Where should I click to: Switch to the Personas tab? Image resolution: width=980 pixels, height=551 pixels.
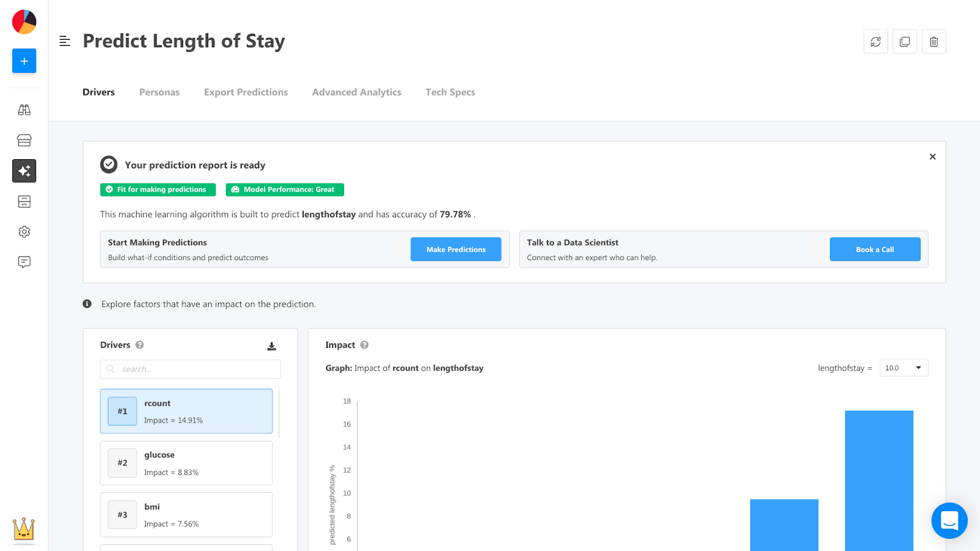(159, 92)
